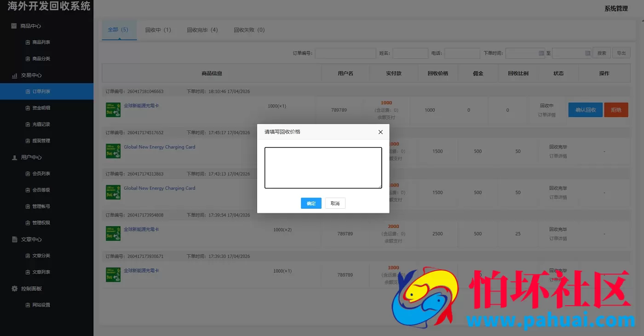Open 资金明细 in the sidebar
644x336 pixels.
click(41, 108)
